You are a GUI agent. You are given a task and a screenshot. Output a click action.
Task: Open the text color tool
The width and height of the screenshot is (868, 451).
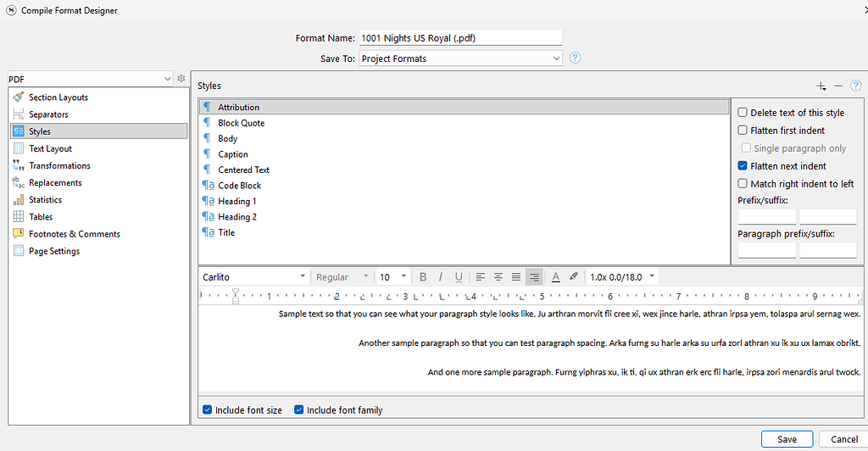tap(556, 276)
